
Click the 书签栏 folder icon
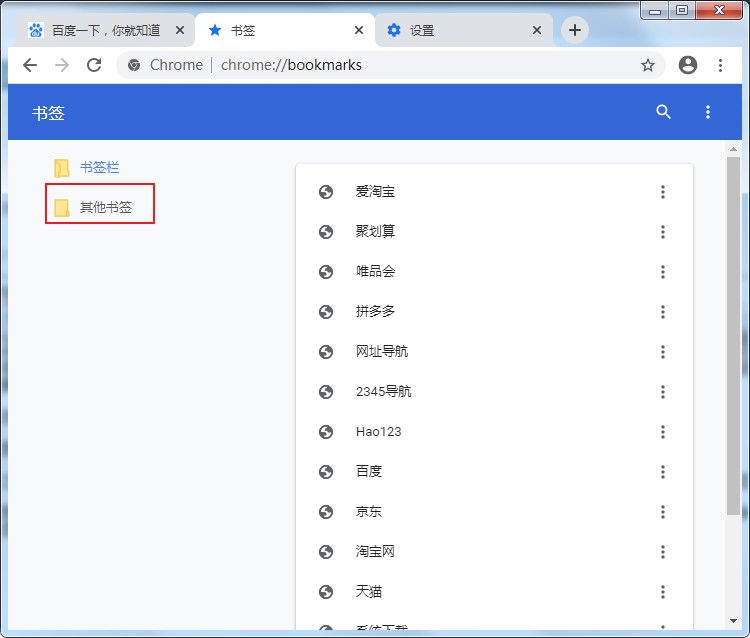62,168
